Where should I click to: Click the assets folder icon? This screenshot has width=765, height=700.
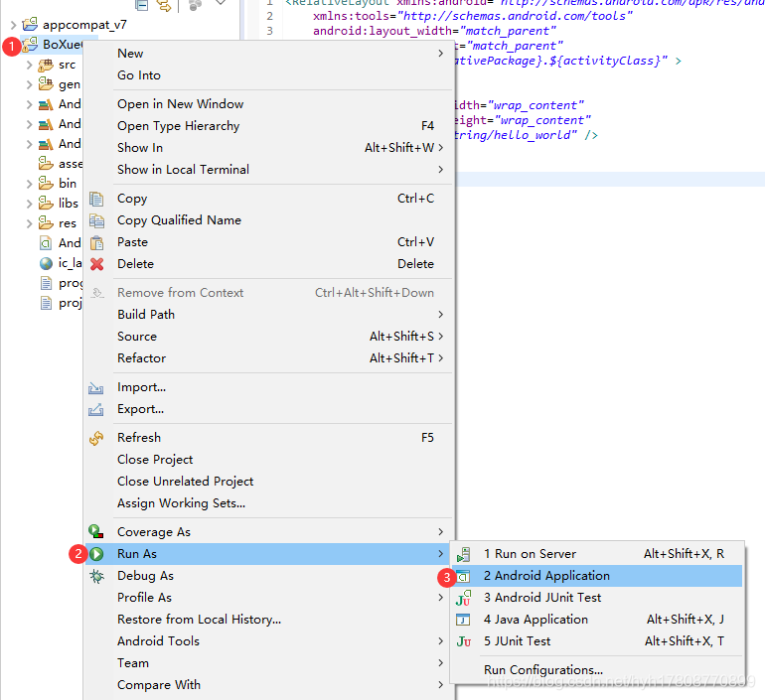point(46,163)
